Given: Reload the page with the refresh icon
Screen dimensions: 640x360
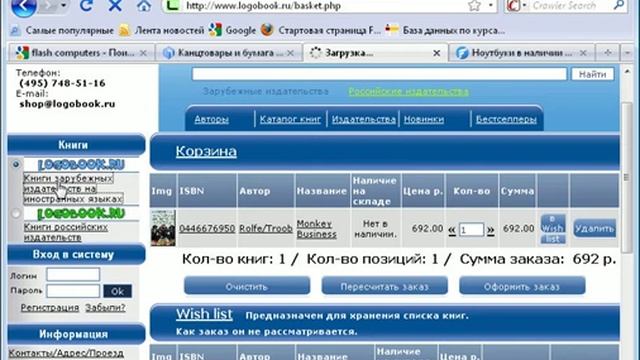Looking at the screenshot, I should point(86,6).
